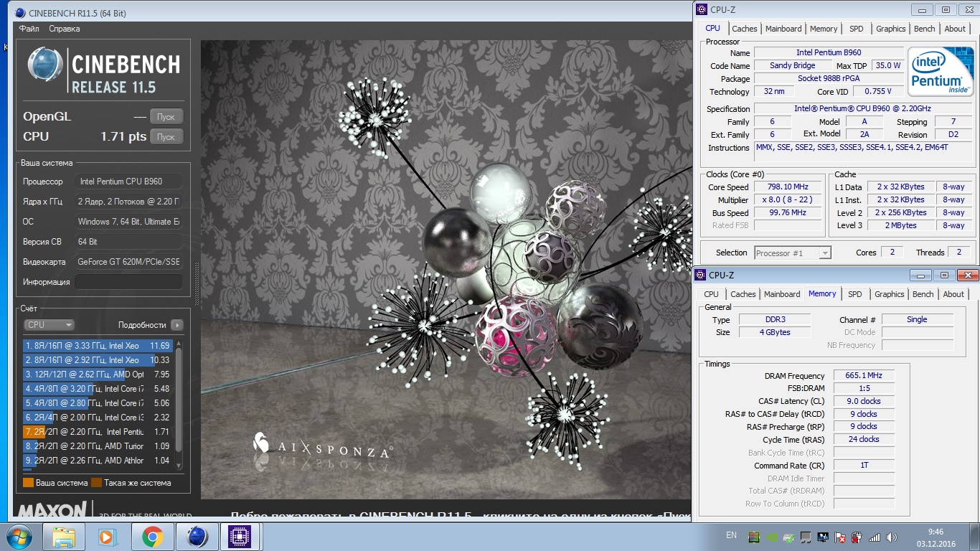Open About tab in lower CPU-Z window

(x=953, y=294)
